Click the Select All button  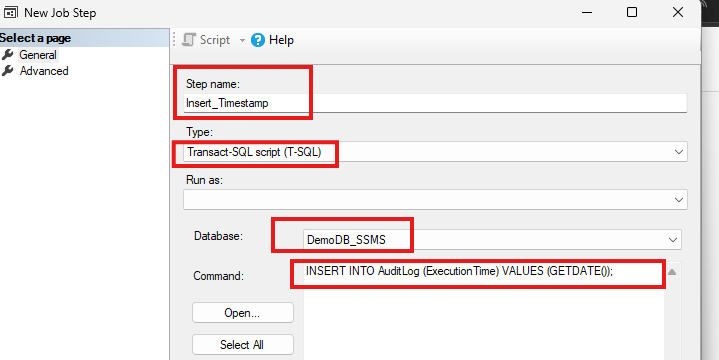243,345
